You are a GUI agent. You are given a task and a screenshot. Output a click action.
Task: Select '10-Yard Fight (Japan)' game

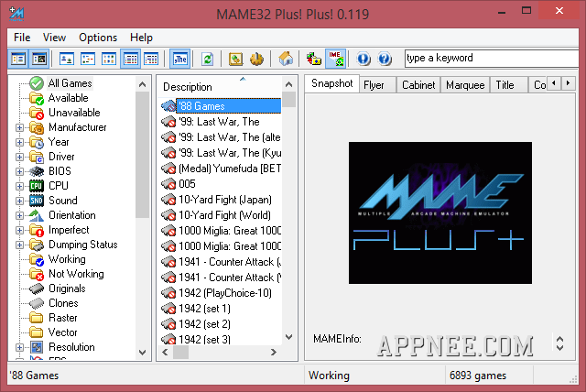click(x=225, y=200)
